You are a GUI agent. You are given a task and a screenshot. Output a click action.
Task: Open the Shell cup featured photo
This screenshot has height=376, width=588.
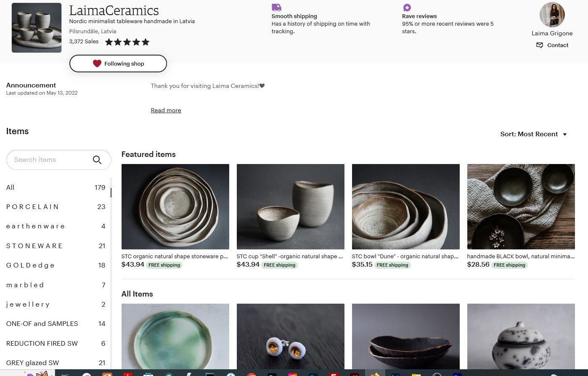pos(290,207)
